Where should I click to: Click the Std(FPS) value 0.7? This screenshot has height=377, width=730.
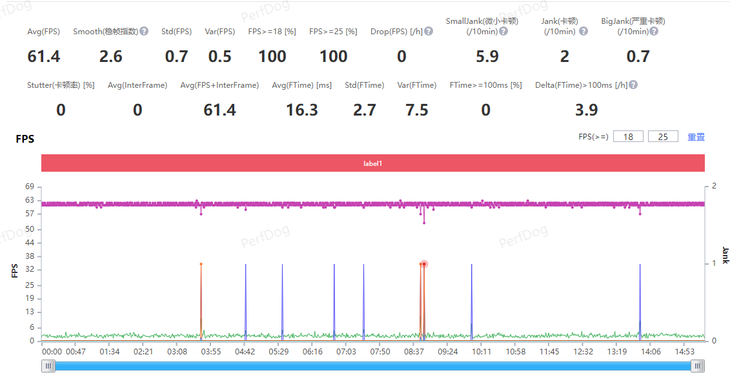(x=176, y=56)
